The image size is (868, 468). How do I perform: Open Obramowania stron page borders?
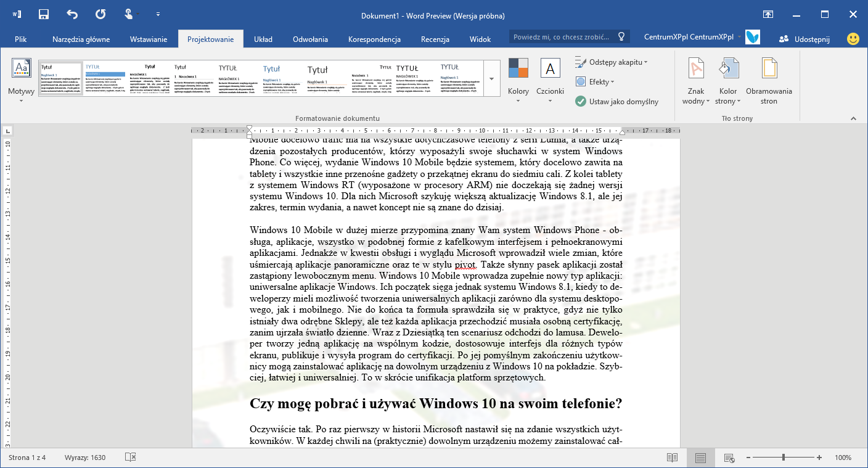coord(769,81)
